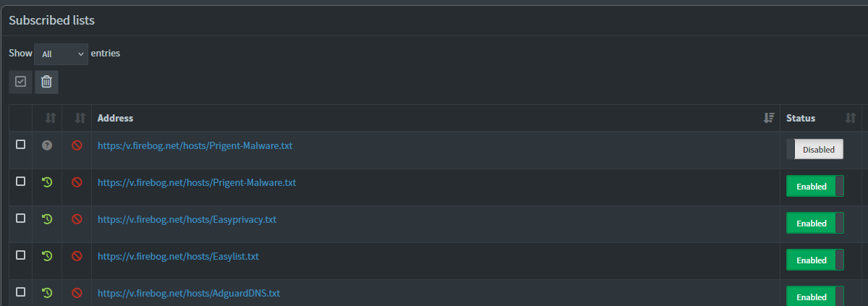Click the green history icon for Easyprivacy list
The image size is (868, 306).
tap(47, 218)
